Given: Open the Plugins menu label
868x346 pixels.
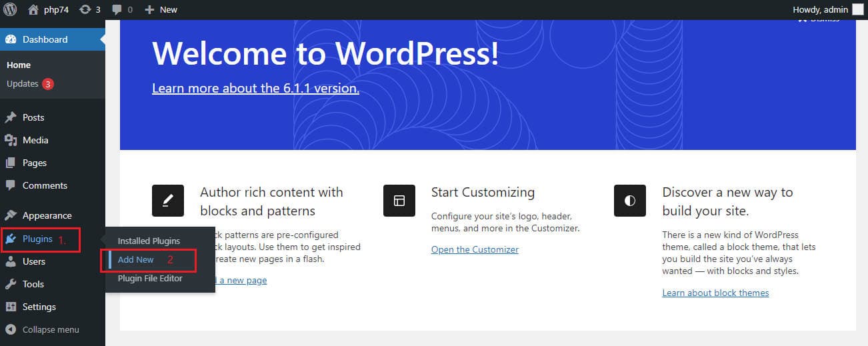Looking at the screenshot, I should pyautogui.click(x=37, y=239).
